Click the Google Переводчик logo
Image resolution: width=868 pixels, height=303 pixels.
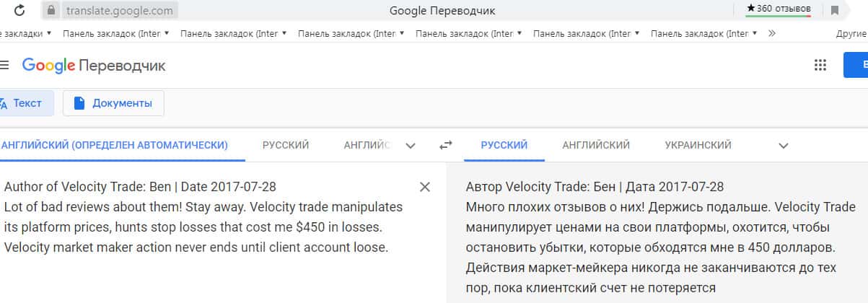94,66
